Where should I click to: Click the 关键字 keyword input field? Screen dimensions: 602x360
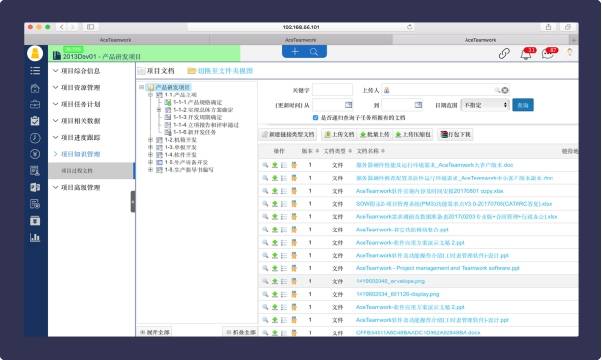click(332, 90)
